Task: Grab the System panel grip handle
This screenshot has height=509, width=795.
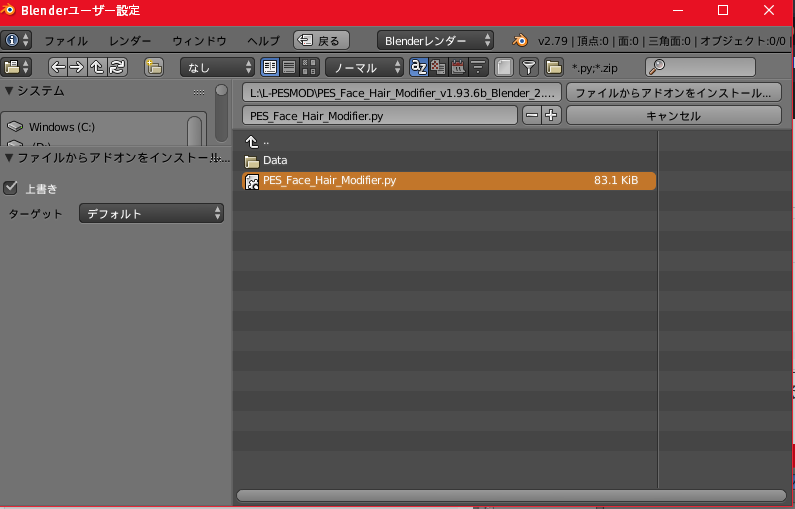Action: (x=199, y=92)
